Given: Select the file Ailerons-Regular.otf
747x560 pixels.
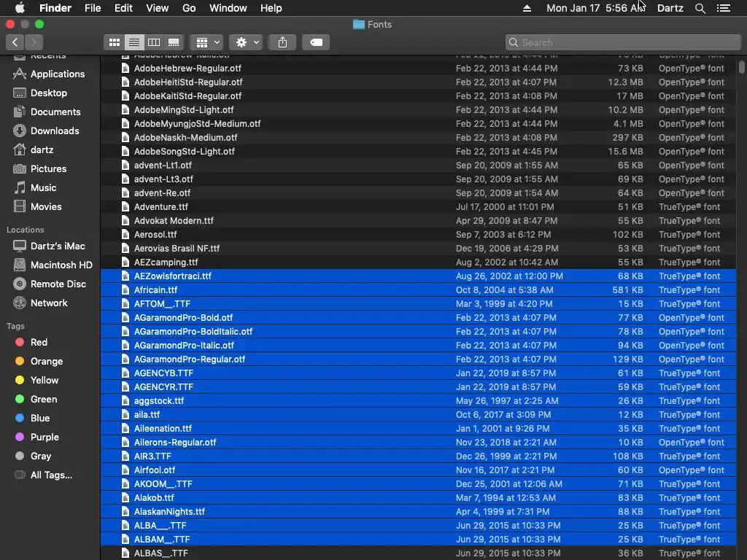Looking at the screenshot, I should pos(418,443).
